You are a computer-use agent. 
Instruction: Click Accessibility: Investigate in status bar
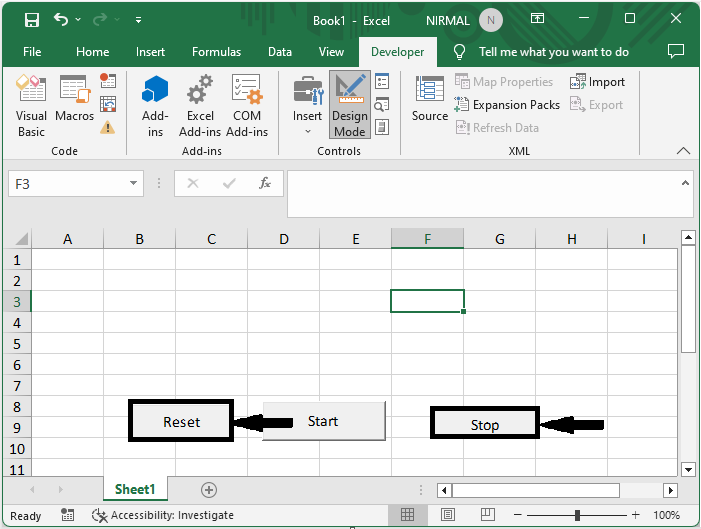click(163, 515)
